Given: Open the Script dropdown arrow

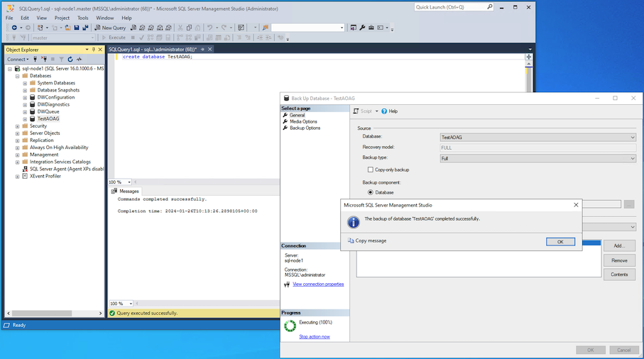Looking at the screenshot, I should [376, 111].
